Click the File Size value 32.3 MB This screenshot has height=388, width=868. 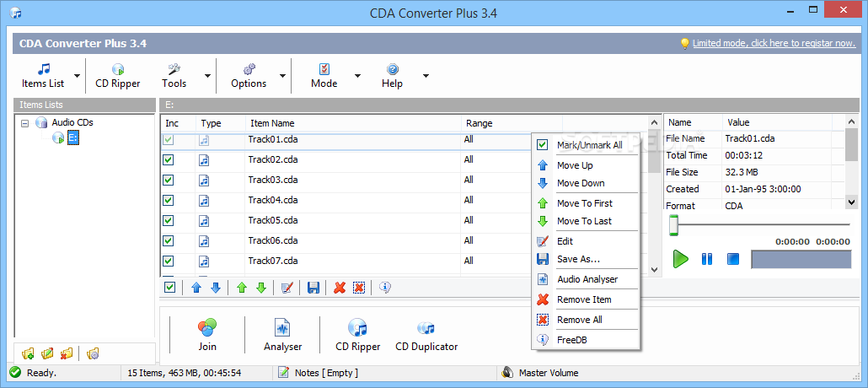pos(742,172)
